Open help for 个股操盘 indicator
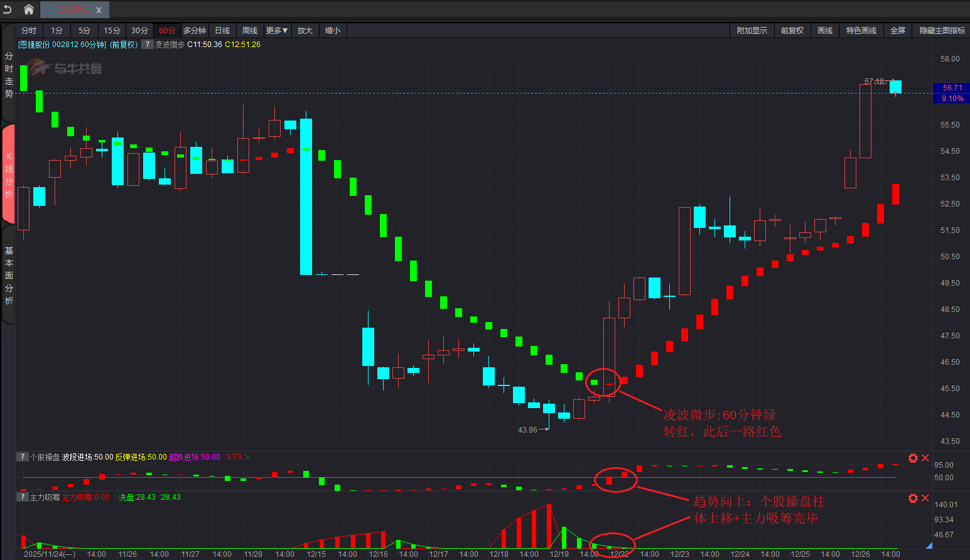 pos(23,457)
